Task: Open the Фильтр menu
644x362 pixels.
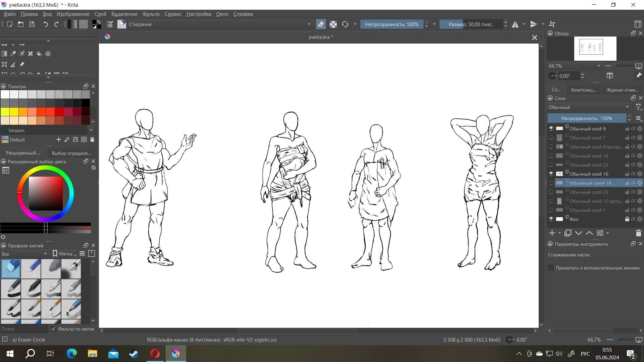Action: click(x=151, y=14)
